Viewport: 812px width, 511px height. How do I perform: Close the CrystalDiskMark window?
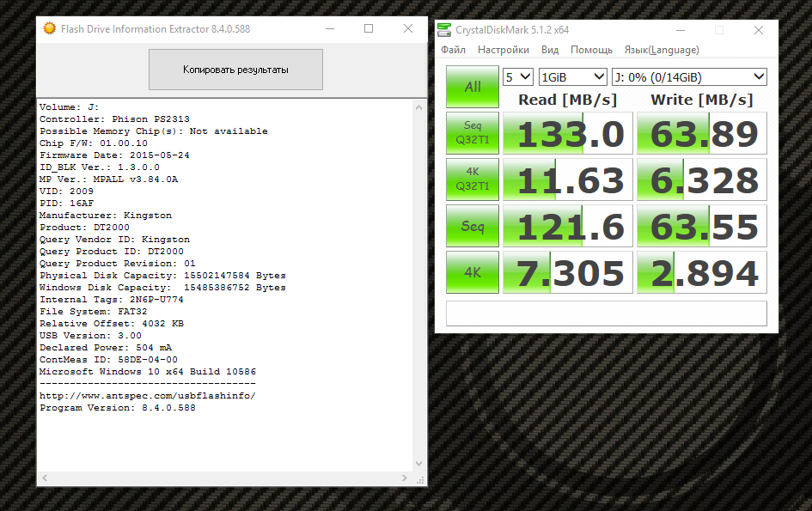(759, 30)
